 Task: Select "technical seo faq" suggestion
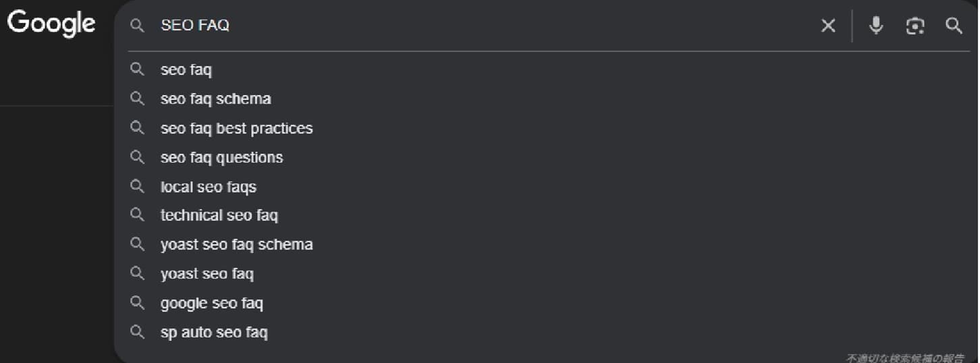tap(219, 215)
